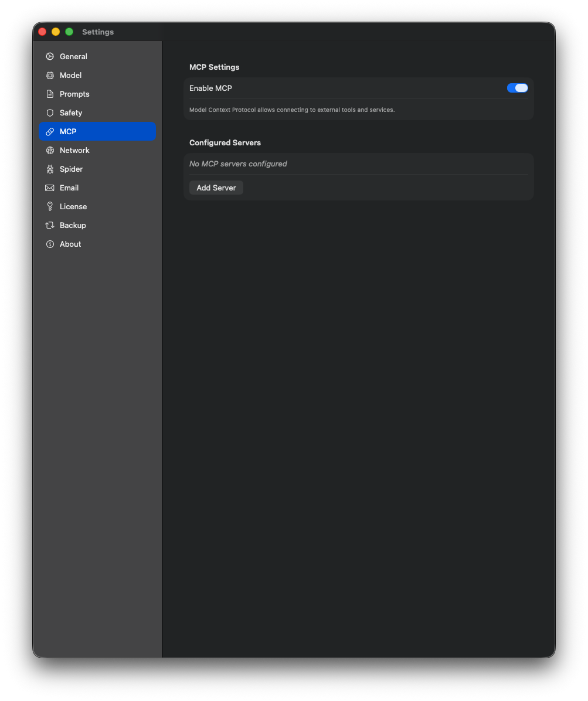This screenshot has height=701, width=588.
Task: Minimize the Settings window with yellow button
Action: pos(56,32)
